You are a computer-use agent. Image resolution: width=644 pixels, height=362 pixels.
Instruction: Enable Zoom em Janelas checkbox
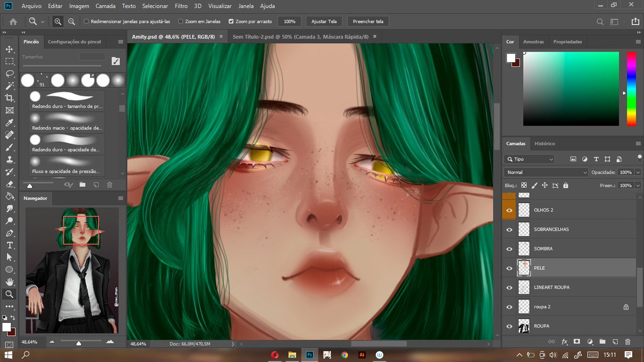pos(180,21)
